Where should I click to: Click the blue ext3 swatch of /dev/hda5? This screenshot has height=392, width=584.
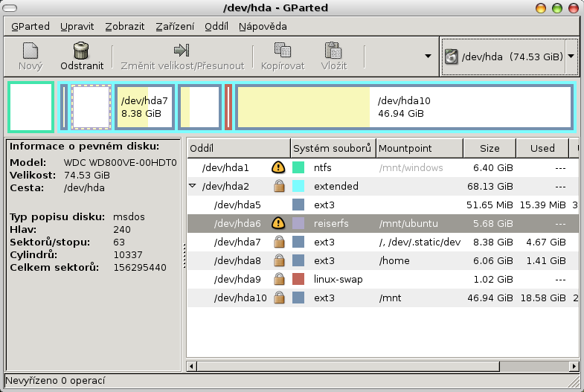click(x=298, y=205)
